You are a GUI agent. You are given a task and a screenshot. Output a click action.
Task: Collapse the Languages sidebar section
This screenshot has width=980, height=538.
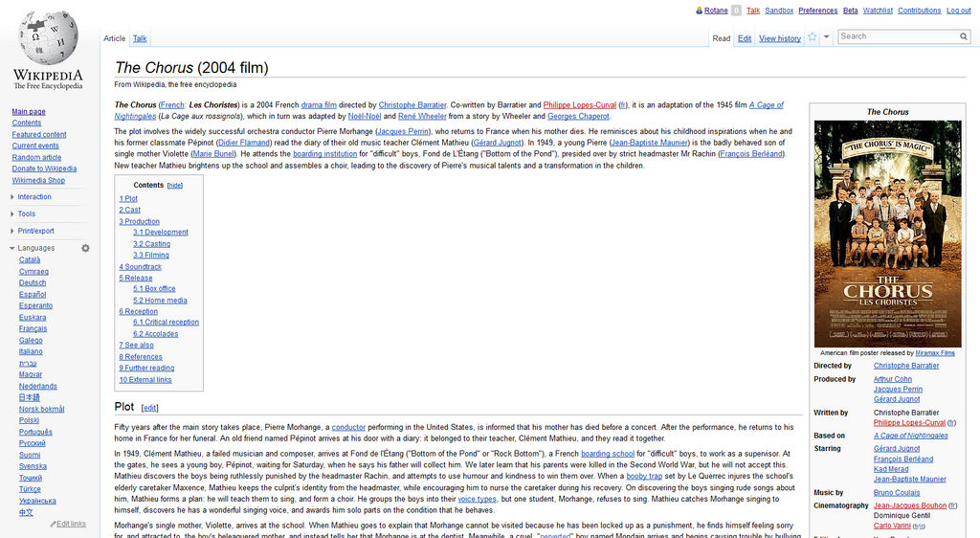click(x=36, y=248)
